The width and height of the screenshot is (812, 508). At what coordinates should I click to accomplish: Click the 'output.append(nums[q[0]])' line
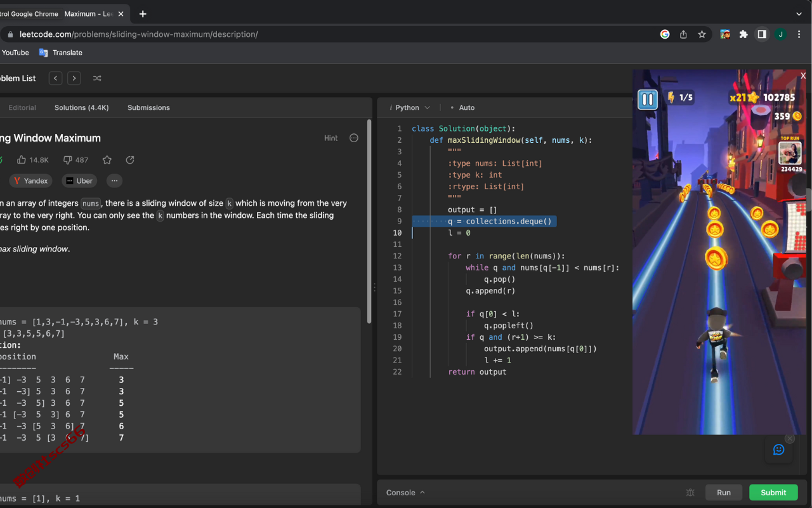click(x=540, y=349)
